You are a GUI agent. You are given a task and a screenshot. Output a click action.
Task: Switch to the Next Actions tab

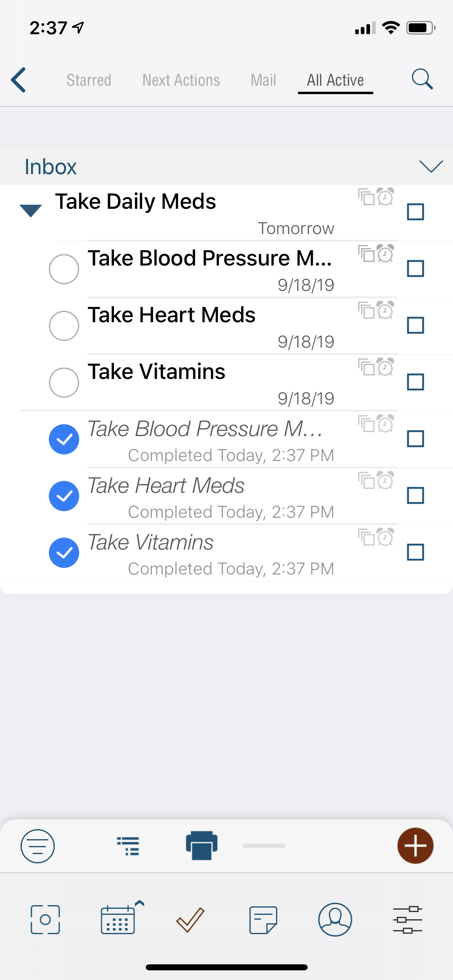click(181, 80)
